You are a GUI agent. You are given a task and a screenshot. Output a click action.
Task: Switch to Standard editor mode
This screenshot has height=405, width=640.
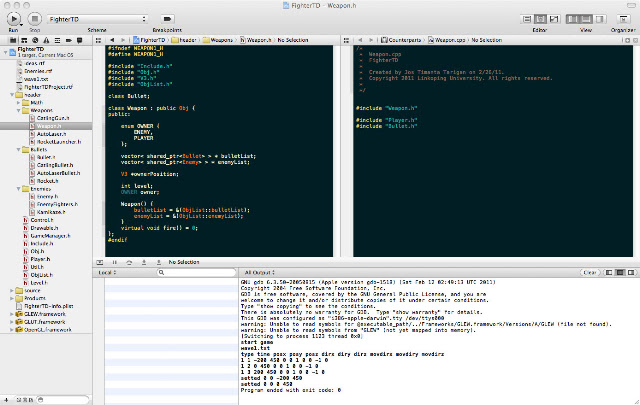[527, 19]
